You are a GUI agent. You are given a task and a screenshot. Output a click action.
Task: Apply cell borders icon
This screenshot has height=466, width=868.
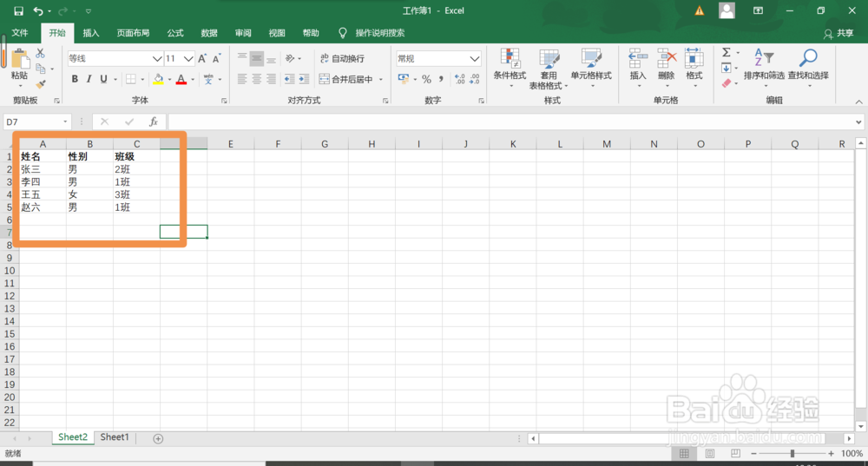[131, 79]
